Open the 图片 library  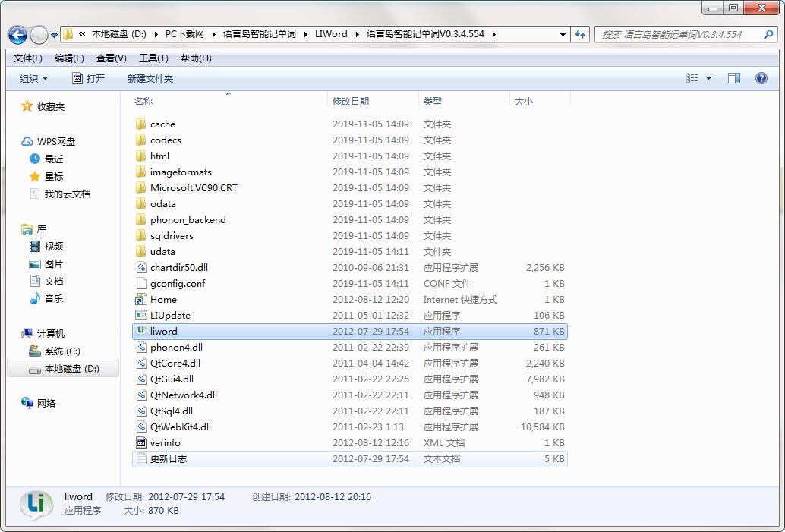46,264
